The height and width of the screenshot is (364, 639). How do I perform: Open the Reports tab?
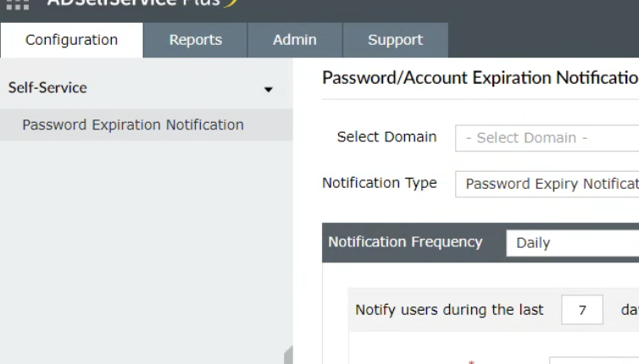(195, 40)
